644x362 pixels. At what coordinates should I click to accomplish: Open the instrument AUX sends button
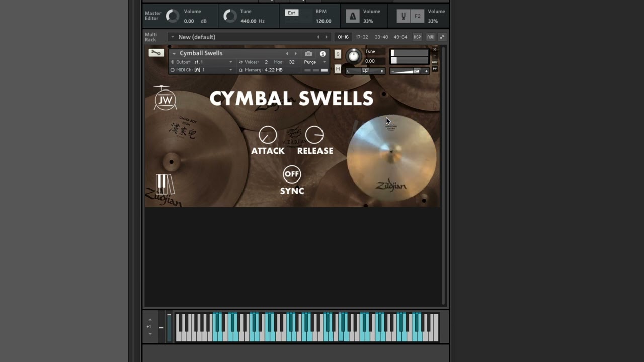(x=435, y=62)
